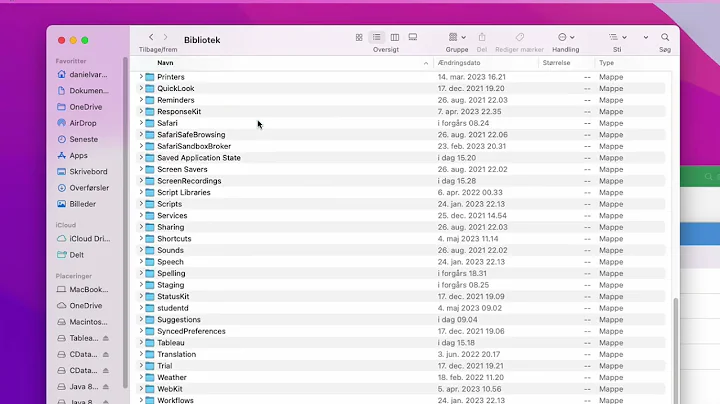Viewport: 720px width, 404px height.
Task: Expand the Saved Application State folder
Action: 141,157
